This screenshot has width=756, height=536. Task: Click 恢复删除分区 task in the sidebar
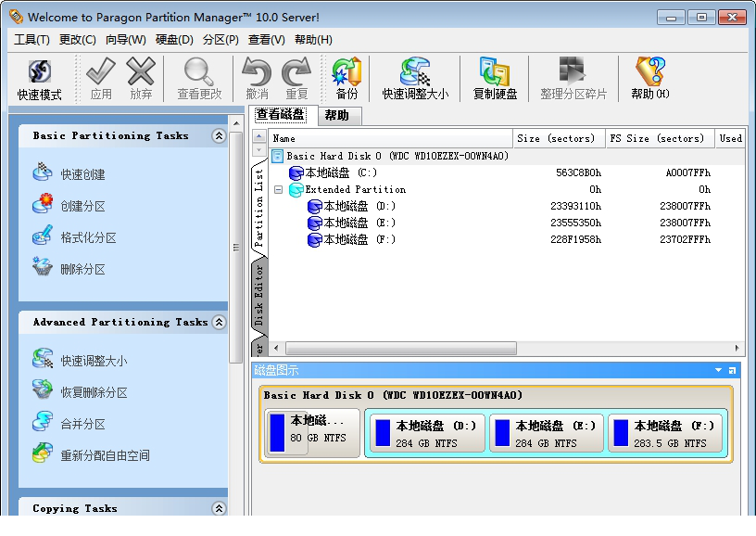[94, 392]
